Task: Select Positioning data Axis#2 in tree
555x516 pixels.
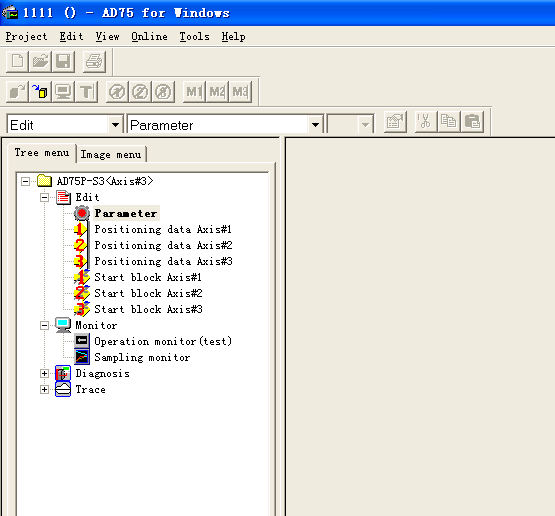Action: click(x=163, y=245)
